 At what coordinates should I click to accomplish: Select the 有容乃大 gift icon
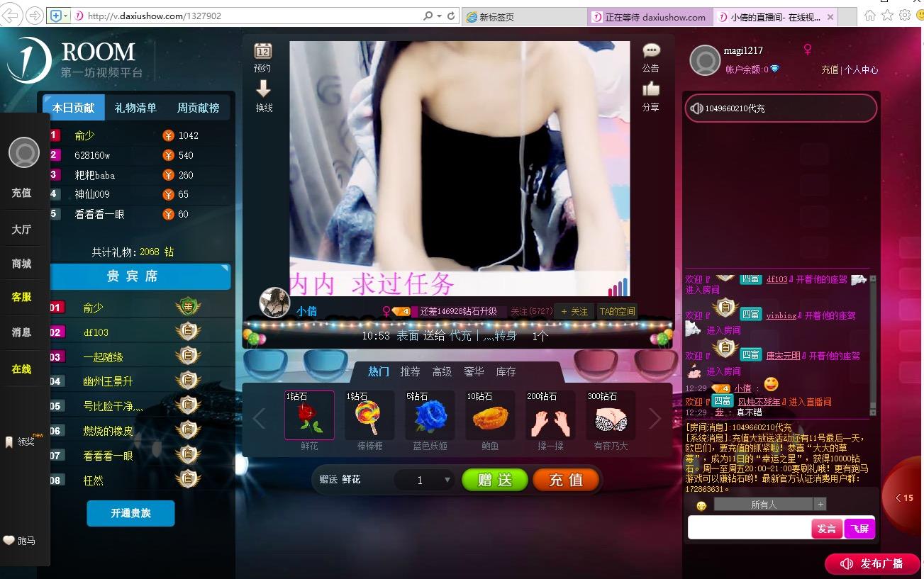(x=611, y=415)
